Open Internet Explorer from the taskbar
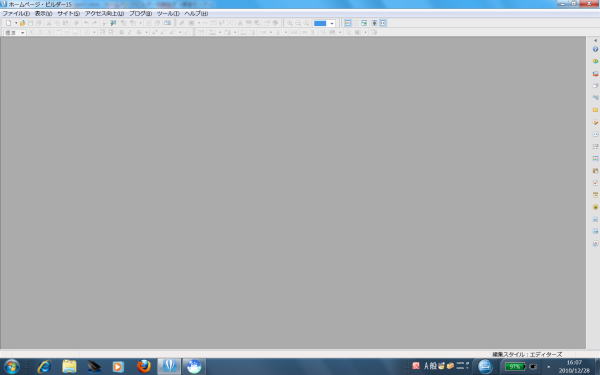 [x=44, y=367]
